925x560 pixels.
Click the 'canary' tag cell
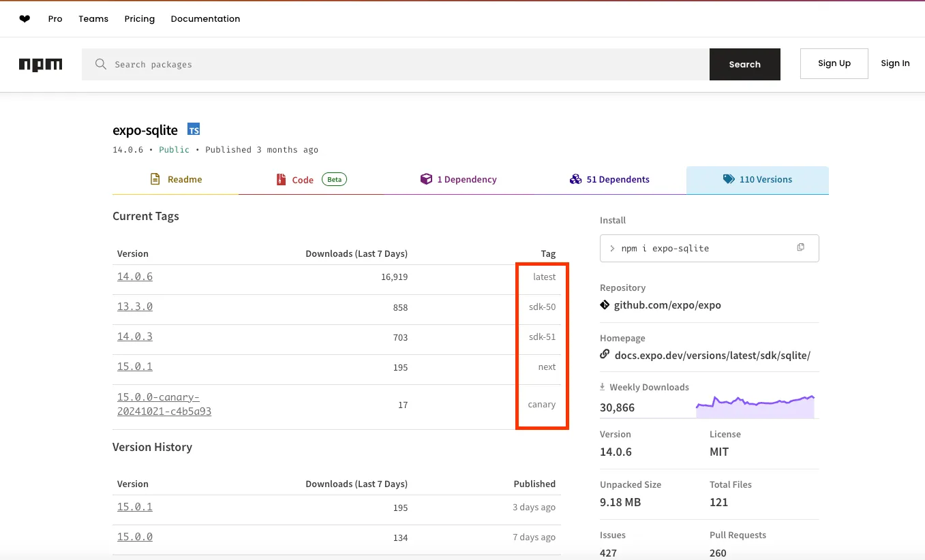coord(542,405)
